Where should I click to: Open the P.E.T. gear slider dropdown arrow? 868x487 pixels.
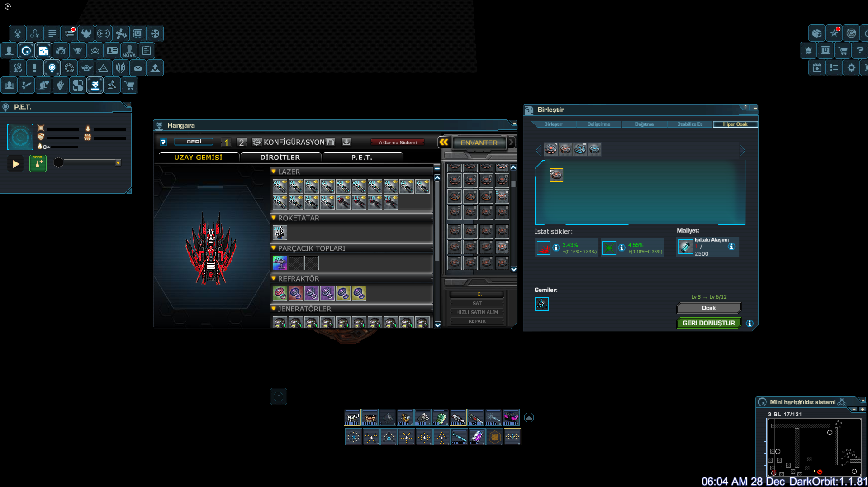click(118, 163)
